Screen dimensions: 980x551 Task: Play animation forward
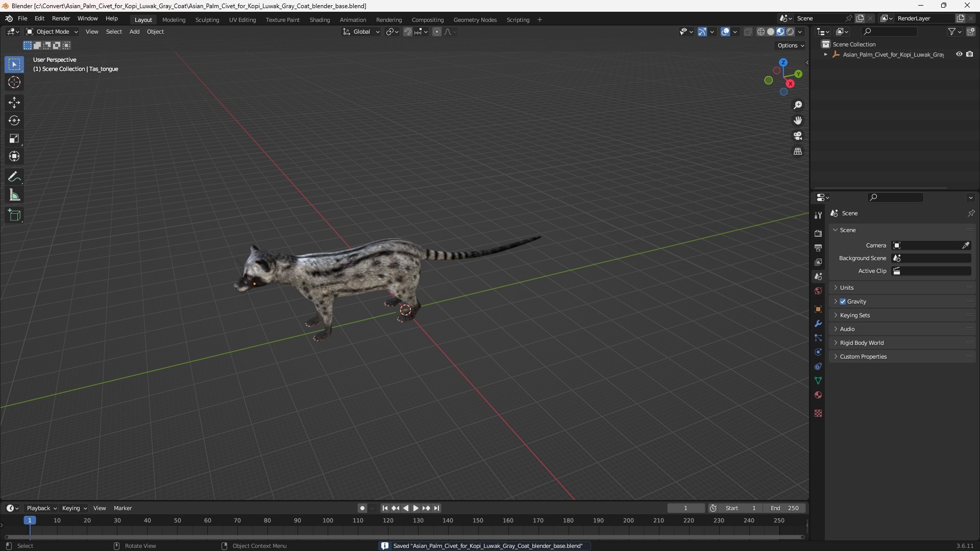[x=415, y=508]
